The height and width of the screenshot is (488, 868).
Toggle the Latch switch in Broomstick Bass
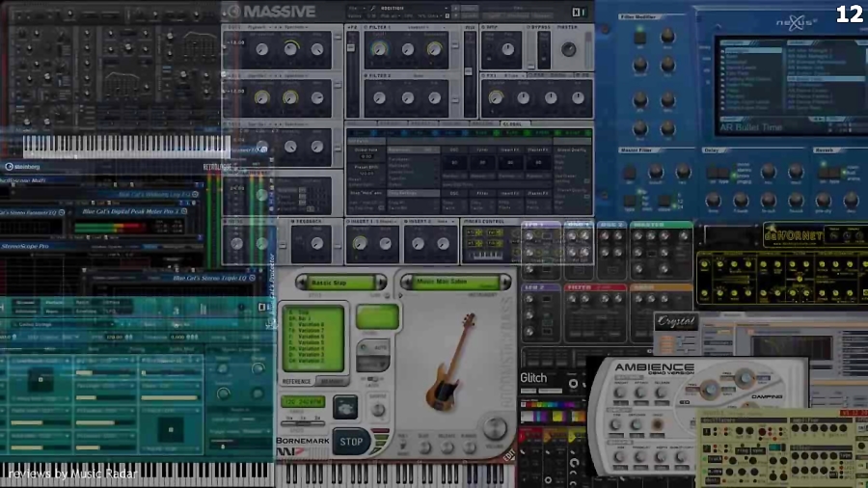[372, 380]
